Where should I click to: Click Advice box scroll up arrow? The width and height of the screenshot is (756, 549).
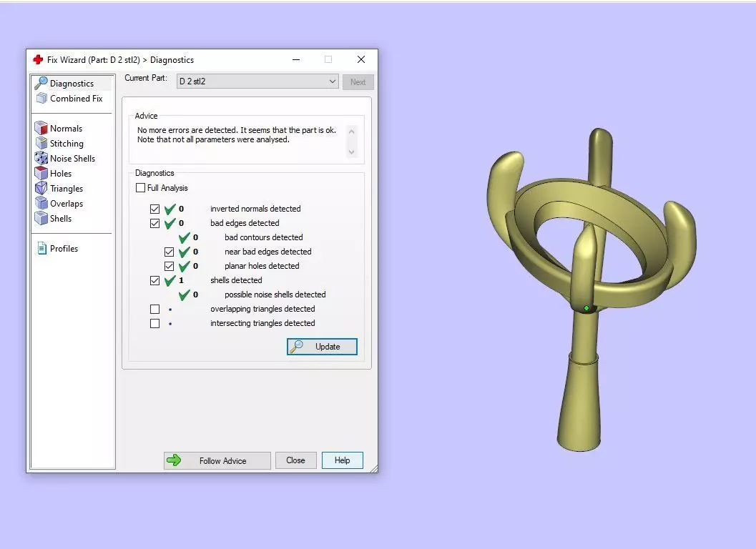coord(351,131)
